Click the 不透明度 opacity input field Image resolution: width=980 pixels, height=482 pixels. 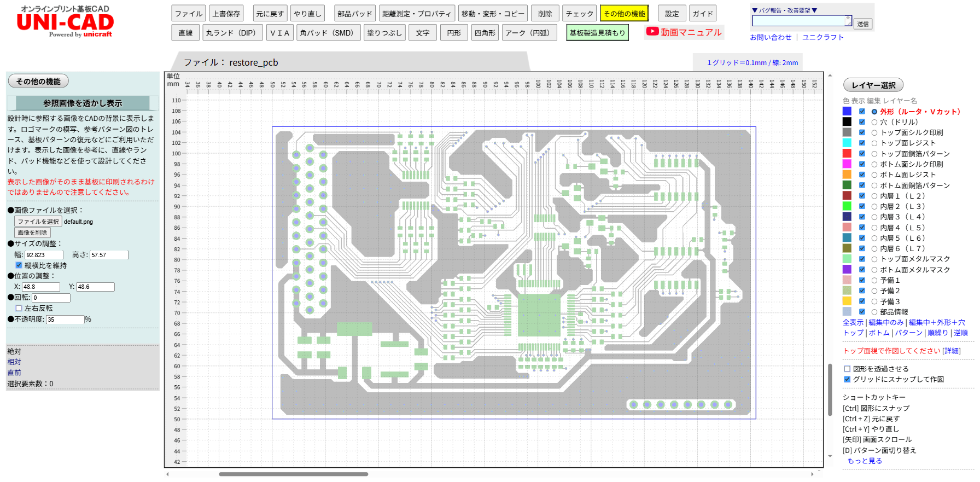(x=65, y=320)
